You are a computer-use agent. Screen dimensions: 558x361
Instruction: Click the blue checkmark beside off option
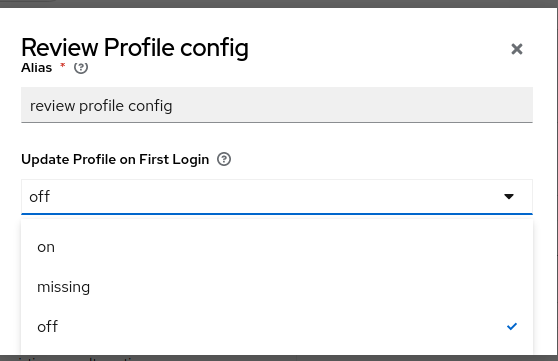512,326
